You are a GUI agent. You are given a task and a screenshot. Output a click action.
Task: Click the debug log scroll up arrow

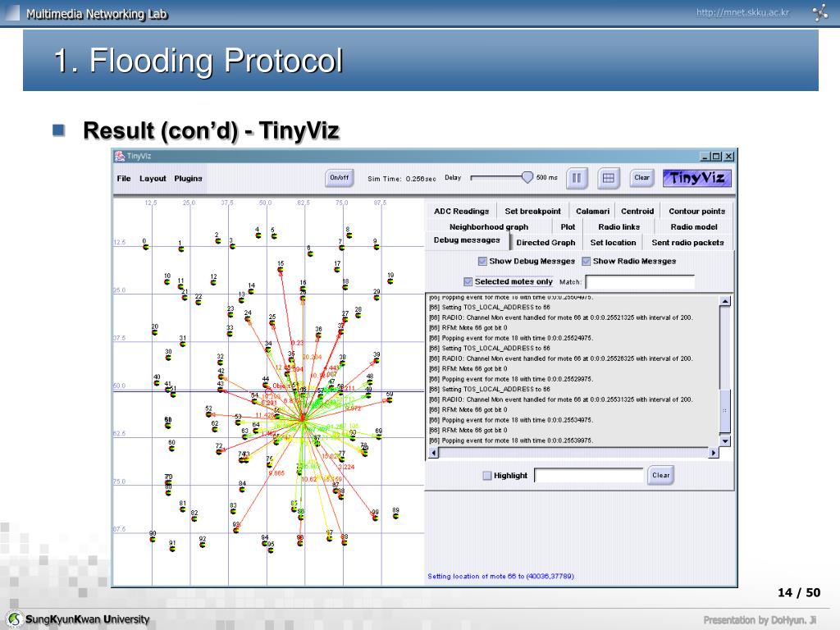[725, 301]
